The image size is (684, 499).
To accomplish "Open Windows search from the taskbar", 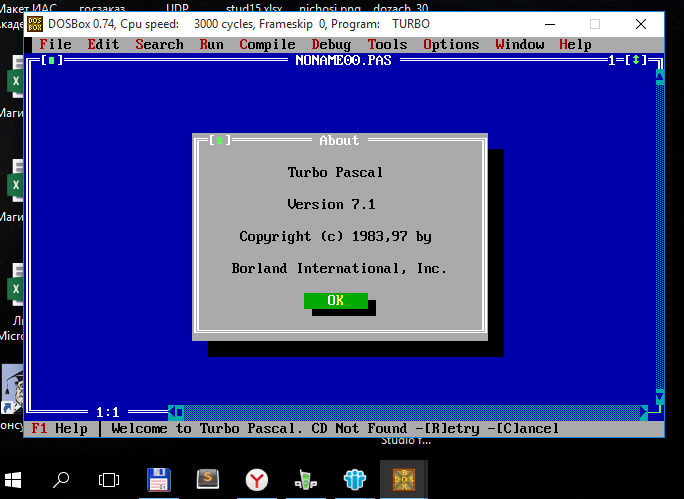I will point(61,480).
